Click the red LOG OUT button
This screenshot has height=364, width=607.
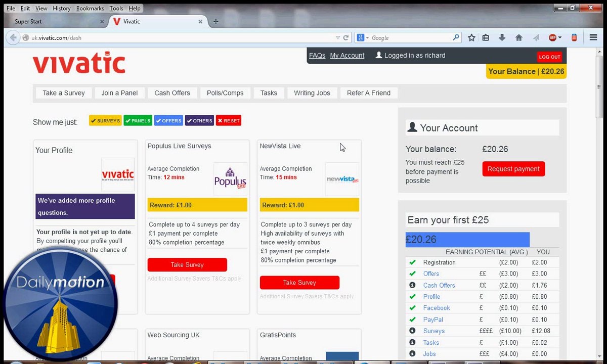coord(549,57)
